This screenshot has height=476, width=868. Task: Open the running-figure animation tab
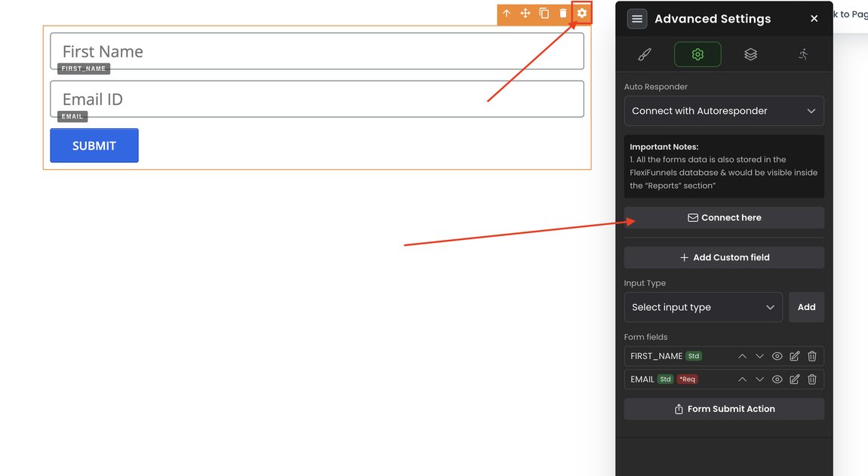point(803,54)
